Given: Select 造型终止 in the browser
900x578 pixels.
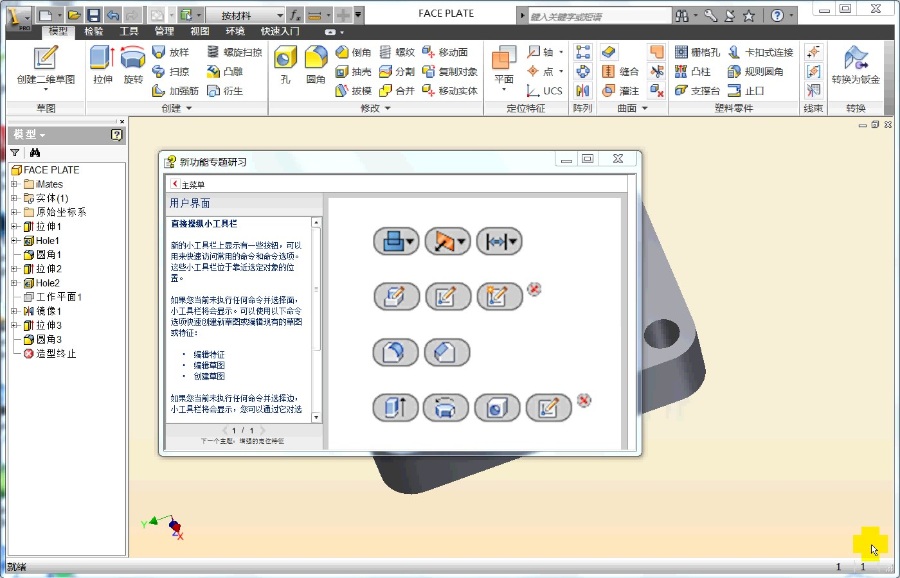Looking at the screenshot, I should (x=50, y=354).
